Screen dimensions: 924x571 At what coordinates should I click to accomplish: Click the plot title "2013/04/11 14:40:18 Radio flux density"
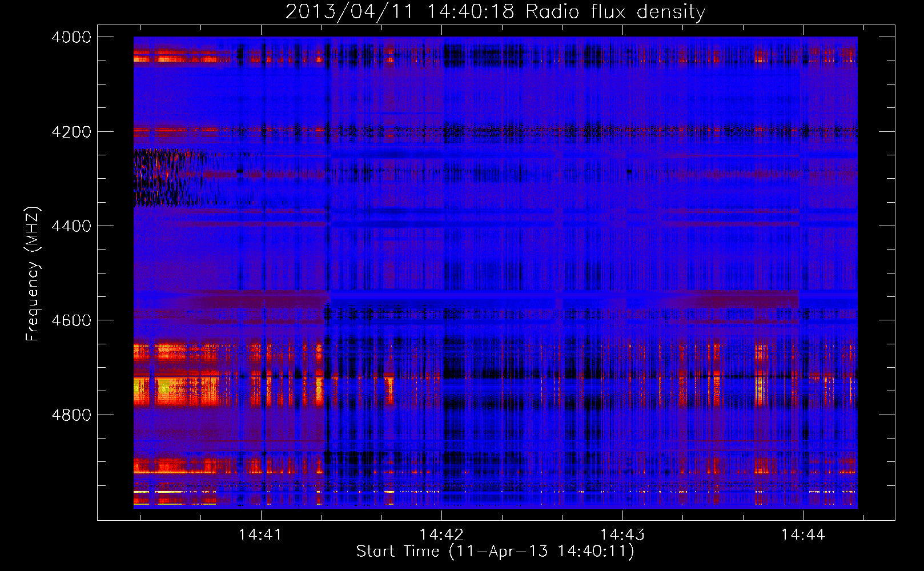pyautogui.click(x=495, y=11)
